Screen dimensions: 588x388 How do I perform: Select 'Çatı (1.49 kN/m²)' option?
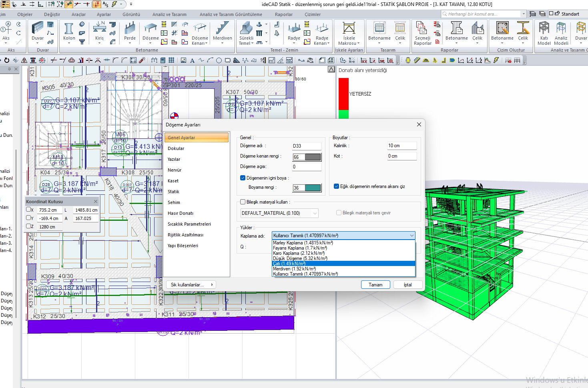pyautogui.click(x=343, y=264)
